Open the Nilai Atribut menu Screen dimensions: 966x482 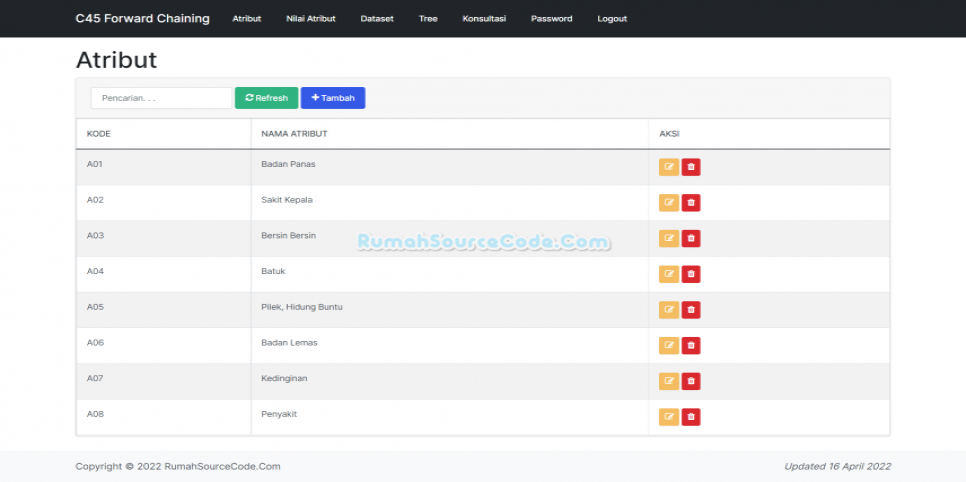(x=311, y=19)
